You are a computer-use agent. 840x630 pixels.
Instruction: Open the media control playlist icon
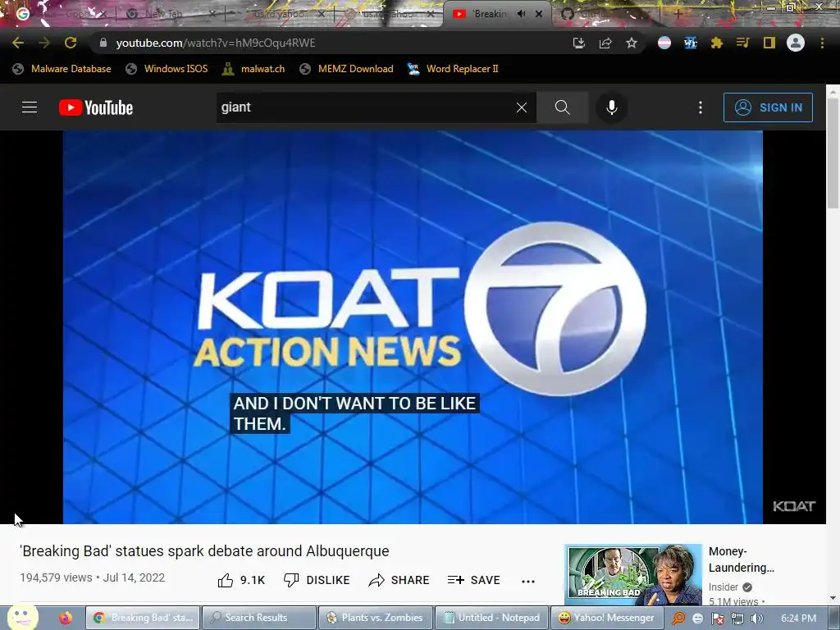point(743,43)
